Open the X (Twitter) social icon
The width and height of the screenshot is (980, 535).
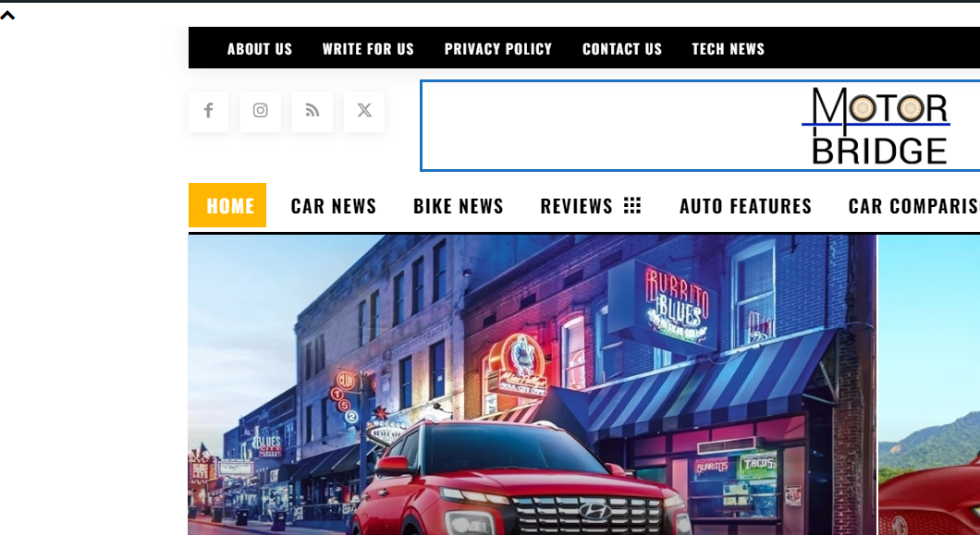[x=363, y=111]
